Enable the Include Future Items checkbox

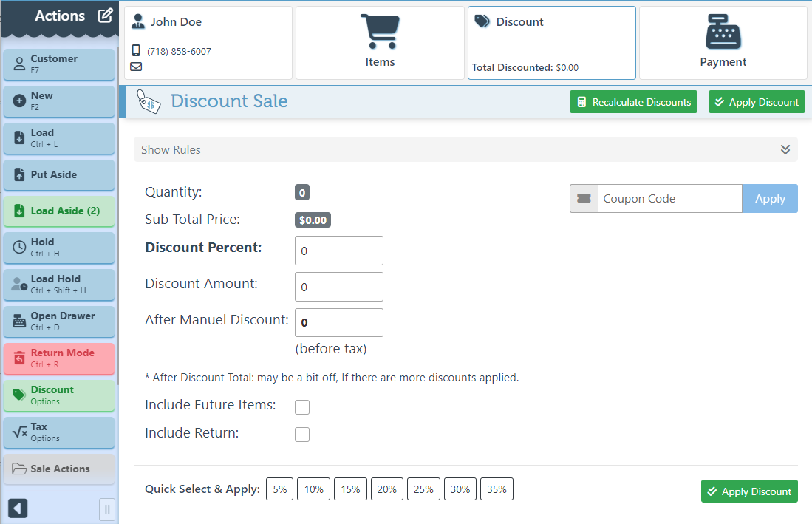pos(302,406)
